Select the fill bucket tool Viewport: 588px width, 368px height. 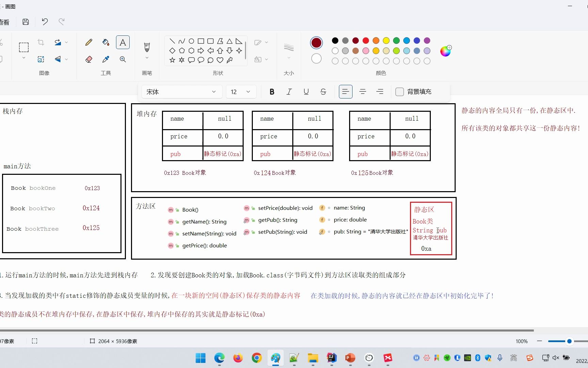[x=106, y=42]
